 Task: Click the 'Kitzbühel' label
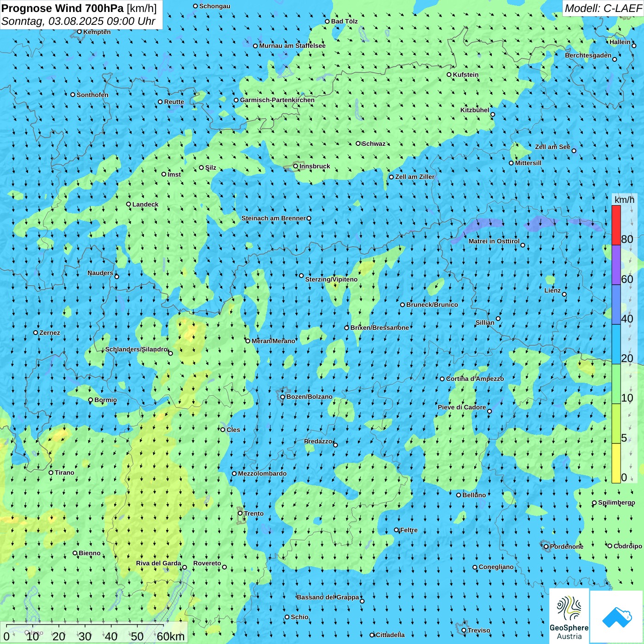tap(475, 110)
